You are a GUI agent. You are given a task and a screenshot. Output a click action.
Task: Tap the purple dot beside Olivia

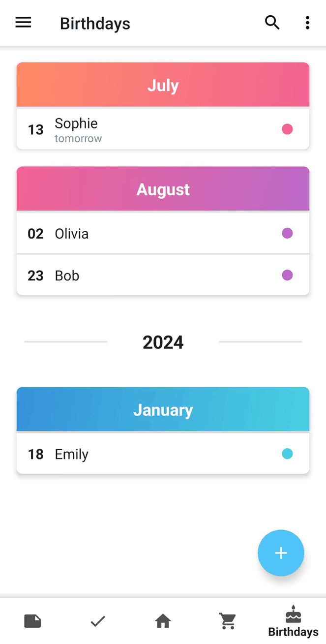(287, 233)
